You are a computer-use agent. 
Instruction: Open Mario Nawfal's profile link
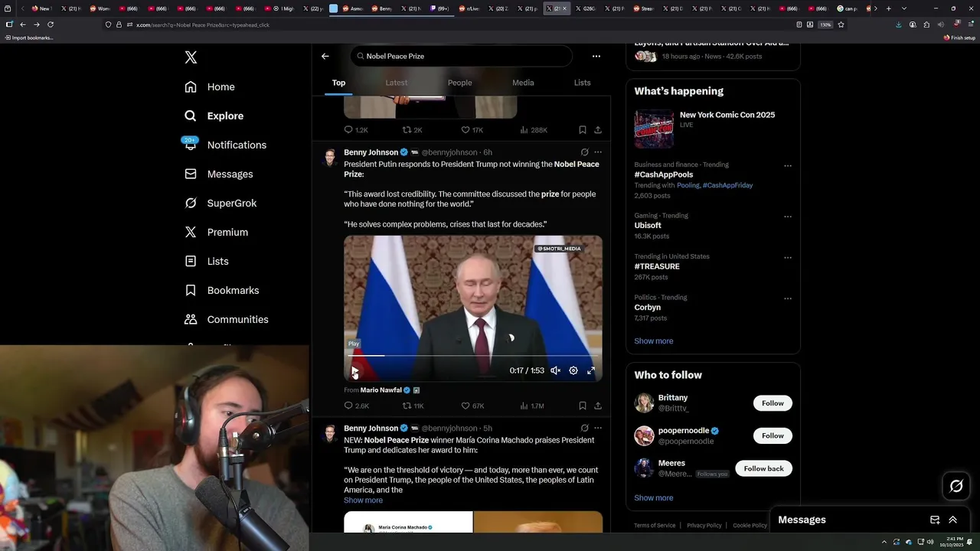381,390
